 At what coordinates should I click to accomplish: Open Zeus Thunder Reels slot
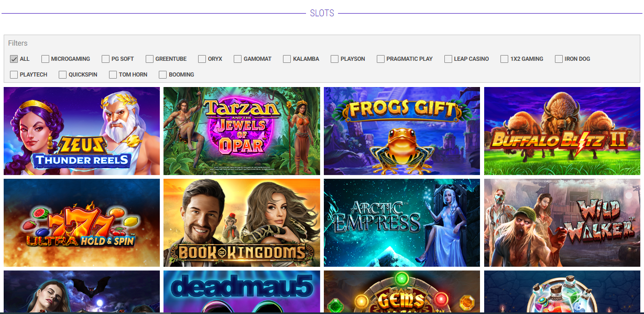[x=82, y=131]
